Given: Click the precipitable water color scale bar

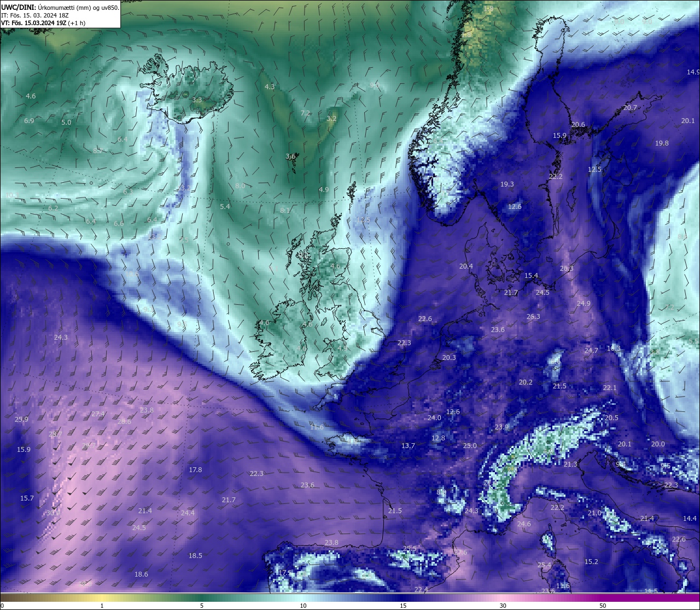Looking at the screenshot, I should click(x=350, y=597).
